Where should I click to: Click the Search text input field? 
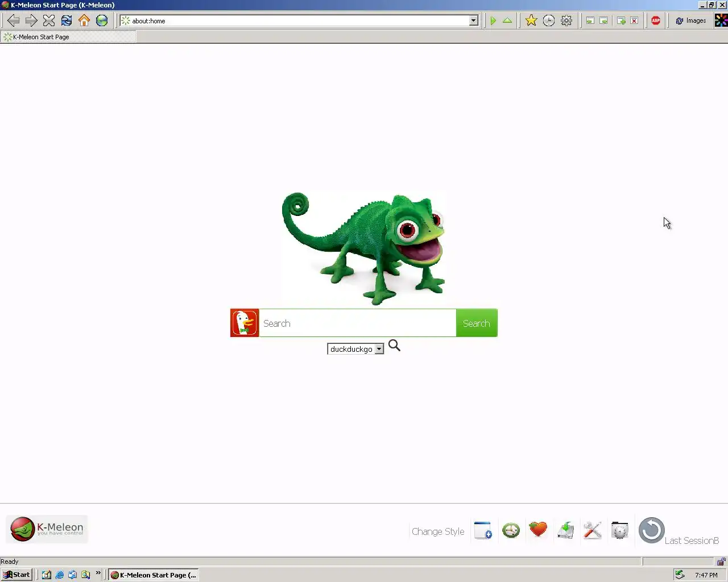point(357,323)
